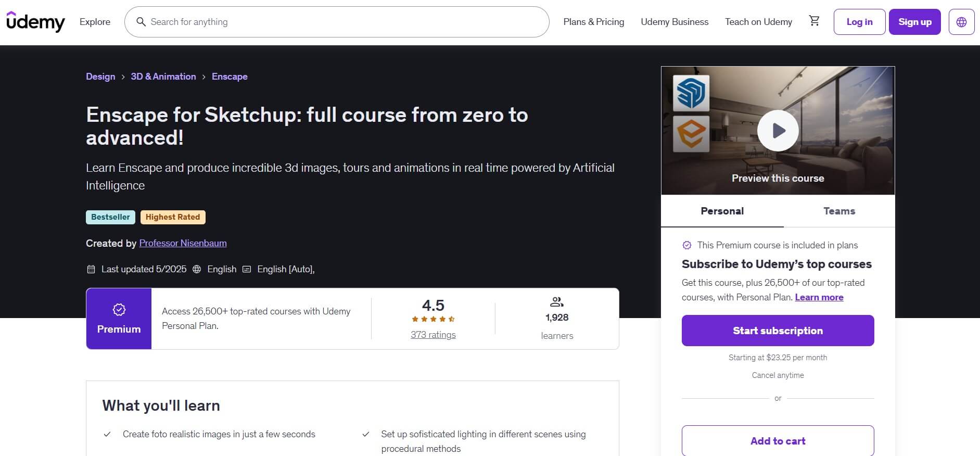Click Subscribe to Udemy's top courses heading
This screenshot has height=456, width=980.
[777, 264]
